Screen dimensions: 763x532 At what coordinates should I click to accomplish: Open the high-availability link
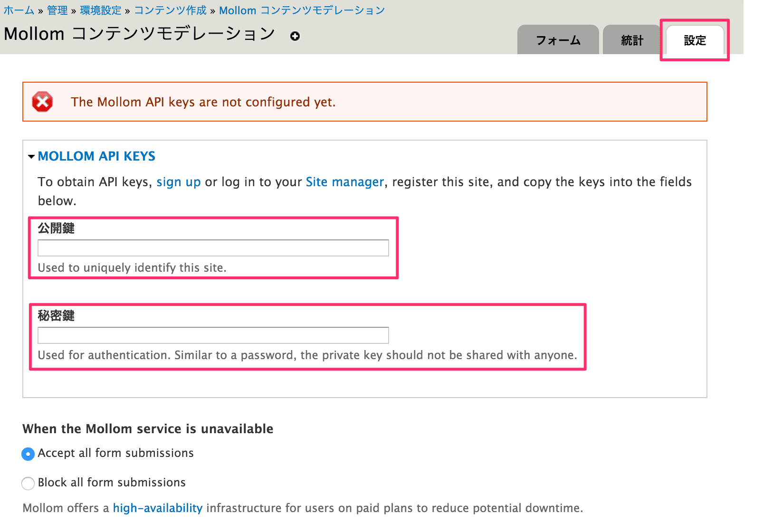(x=158, y=508)
